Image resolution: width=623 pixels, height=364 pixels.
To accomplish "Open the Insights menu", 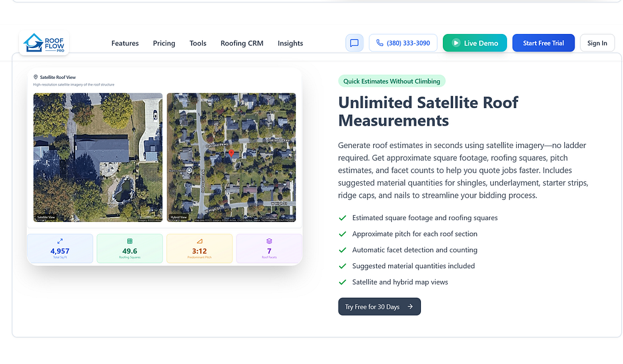I will (x=290, y=43).
